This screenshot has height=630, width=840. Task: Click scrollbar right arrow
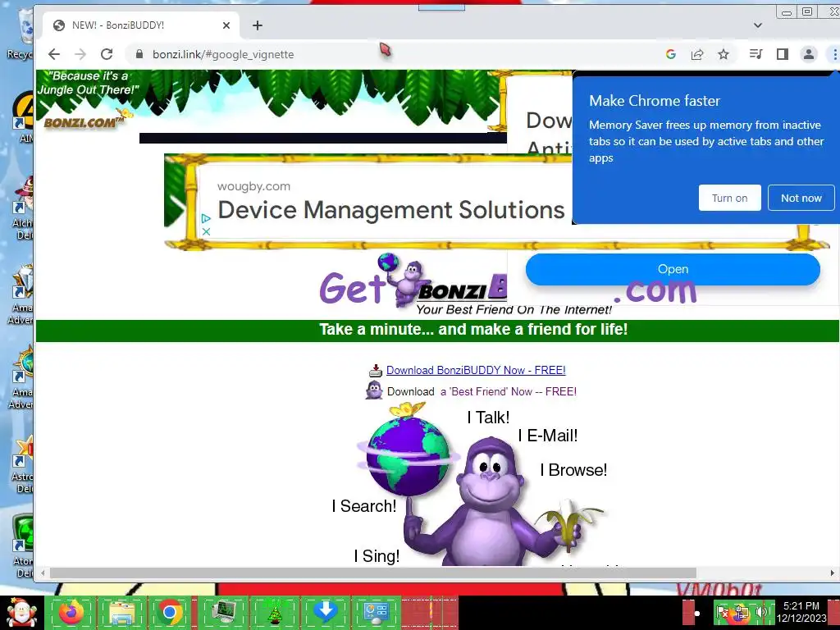[x=832, y=573]
